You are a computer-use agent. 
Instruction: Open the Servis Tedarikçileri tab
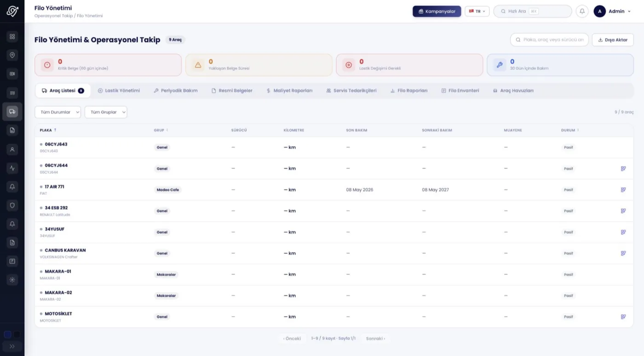[351, 90]
